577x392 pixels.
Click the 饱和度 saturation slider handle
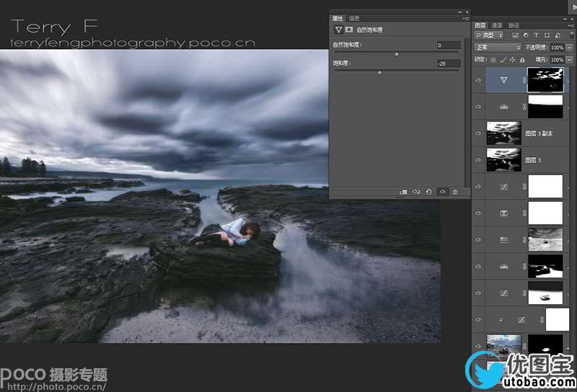pos(379,72)
